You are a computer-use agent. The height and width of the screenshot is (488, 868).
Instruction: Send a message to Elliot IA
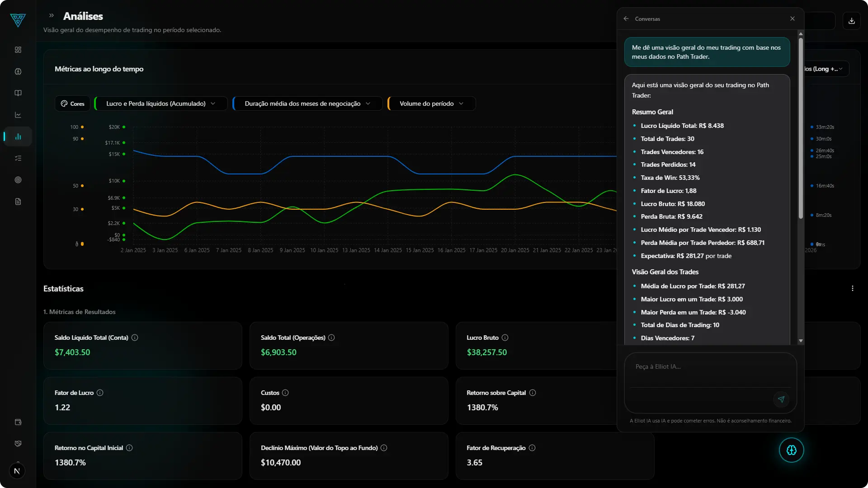click(x=781, y=399)
